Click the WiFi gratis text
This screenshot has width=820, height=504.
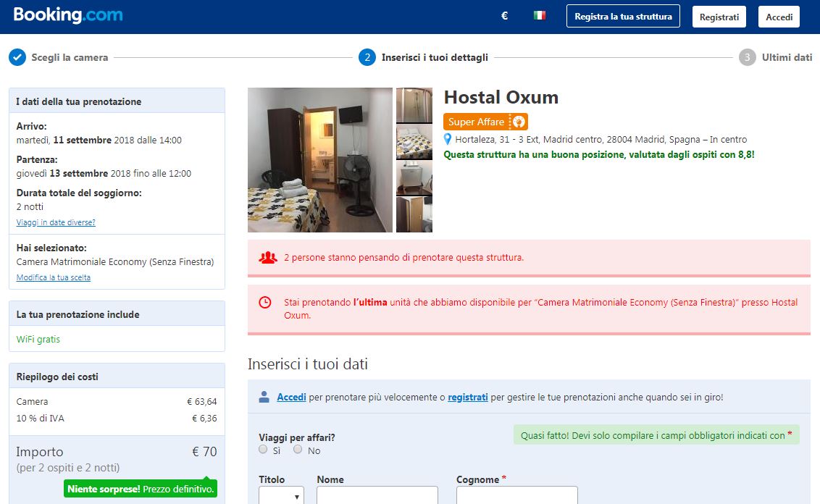[38, 340]
